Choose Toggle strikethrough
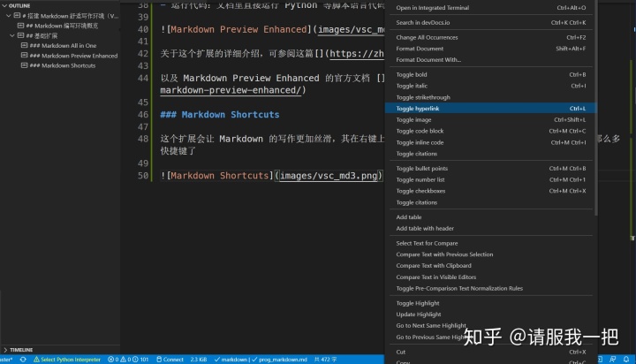The image size is (636, 364). pyautogui.click(x=491, y=97)
